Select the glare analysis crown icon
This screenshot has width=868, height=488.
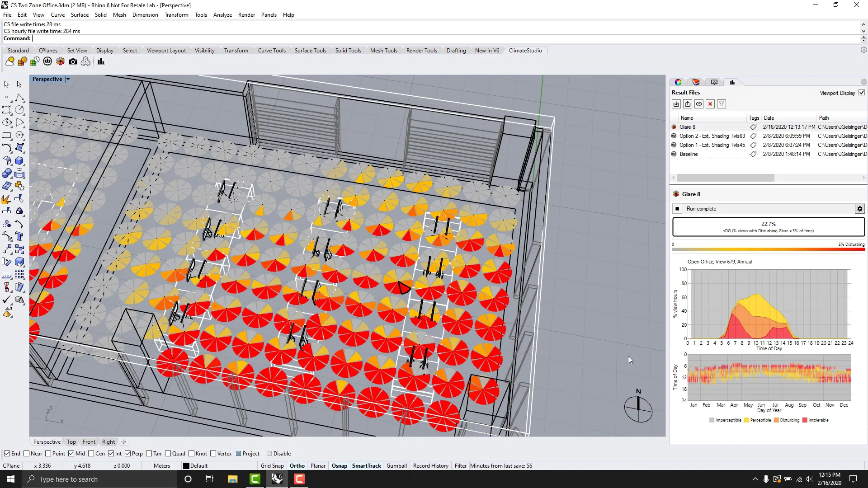point(47,61)
